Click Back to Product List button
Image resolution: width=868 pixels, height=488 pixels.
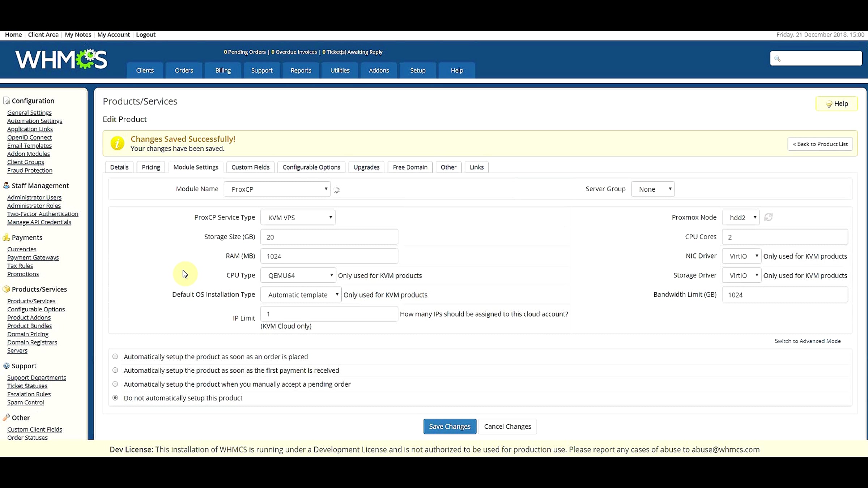(820, 144)
